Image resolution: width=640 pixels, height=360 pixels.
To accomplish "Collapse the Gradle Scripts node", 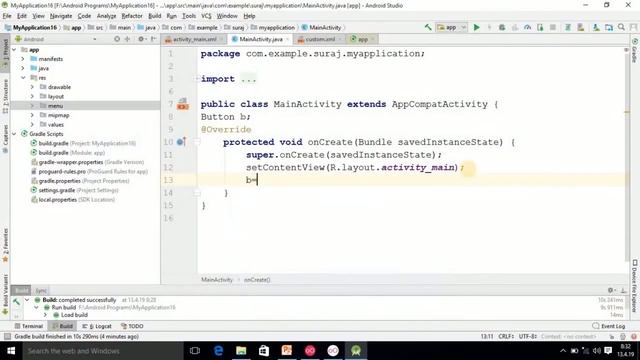I will (x=14, y=134).
